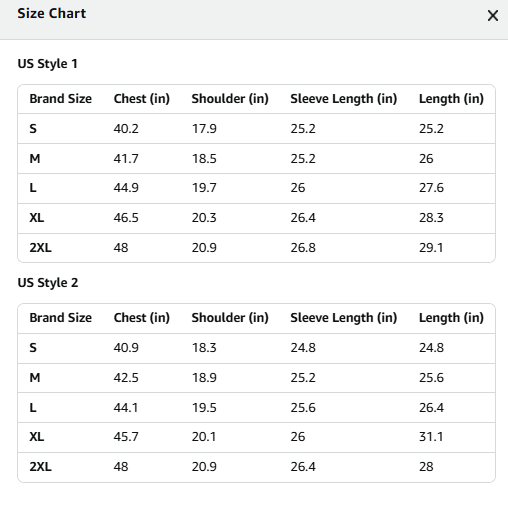
Task: Click chest value 44.9 in Style 1
Action: pyautogui.click(x=126, y=188)
